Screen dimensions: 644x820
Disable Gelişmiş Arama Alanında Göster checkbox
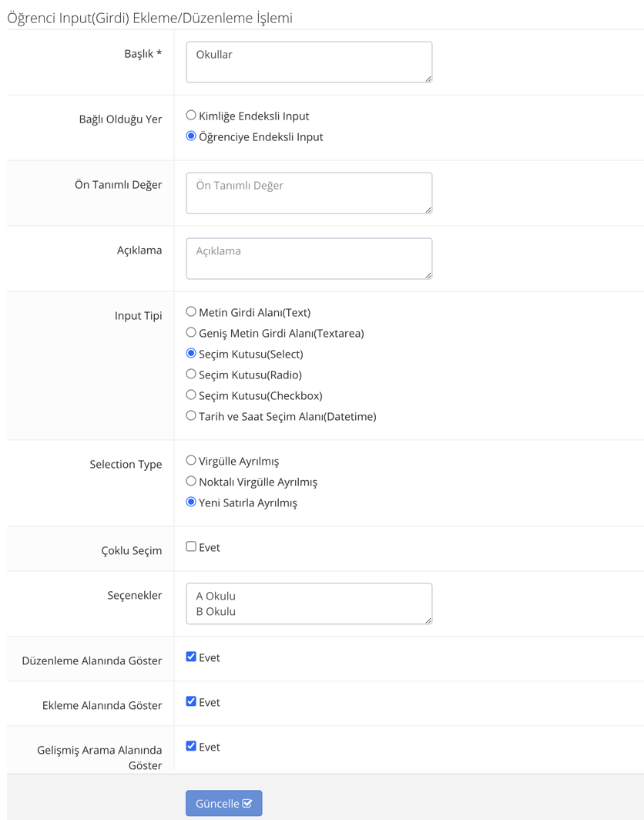point(191,747)
